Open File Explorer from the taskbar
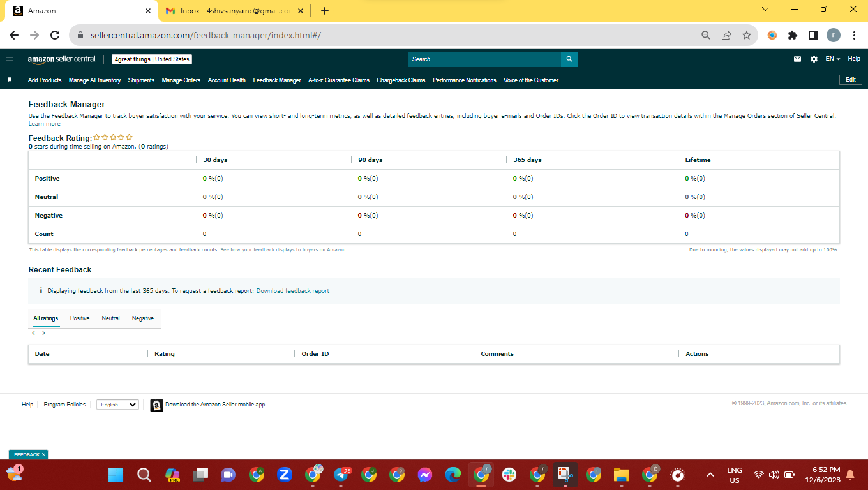 pos(622,475)
